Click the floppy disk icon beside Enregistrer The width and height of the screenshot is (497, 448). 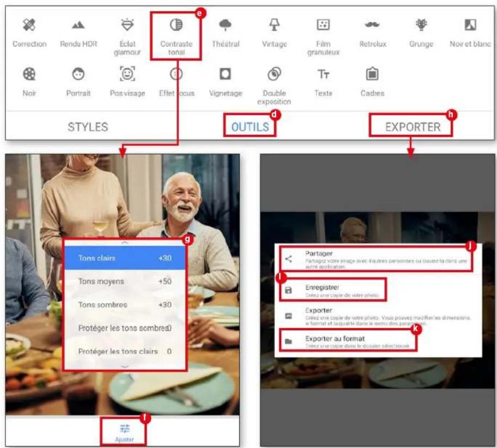click(288, 290)
